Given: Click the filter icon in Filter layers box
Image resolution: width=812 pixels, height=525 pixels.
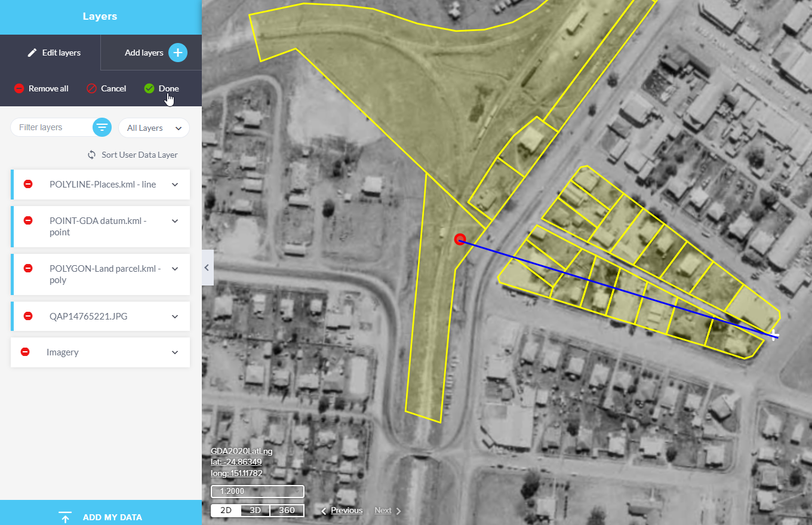Looking at the screenshot, I should pos(102,127).
